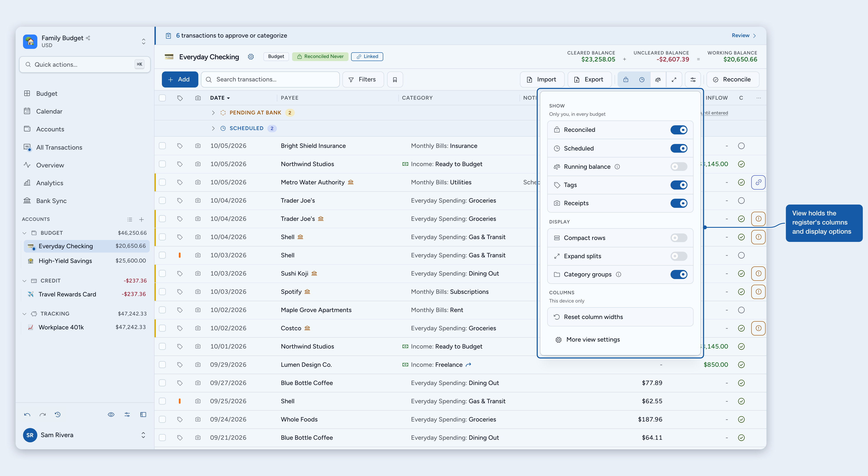Toggle the scheduled clock toolbar icon
Screen dimensions: 868x476
coord(642,79)
